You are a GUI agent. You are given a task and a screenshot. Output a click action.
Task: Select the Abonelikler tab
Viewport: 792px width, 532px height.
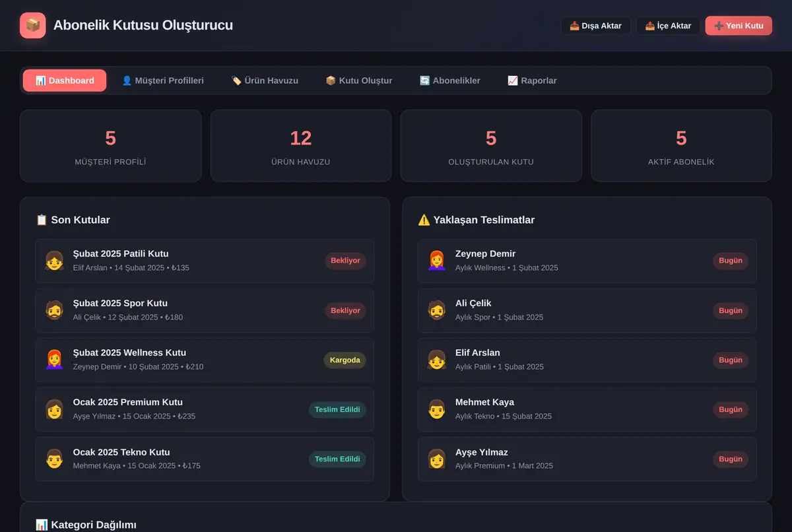[450, 81]
